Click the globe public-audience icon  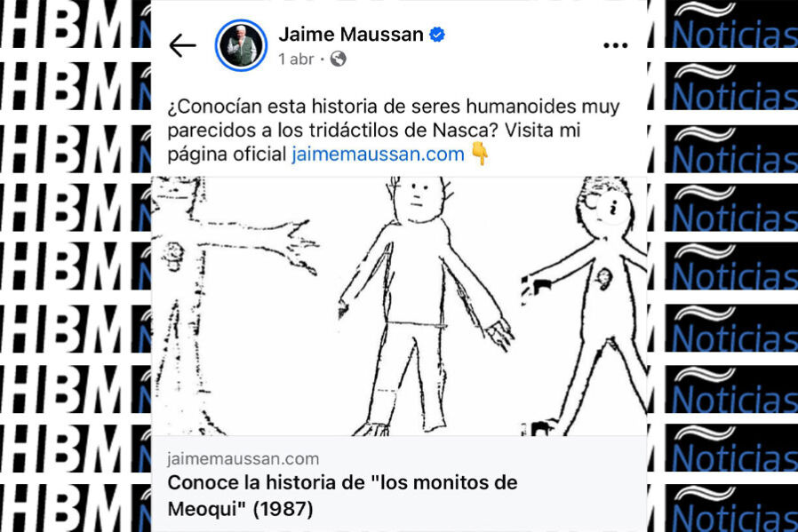(x=338, y=59)
